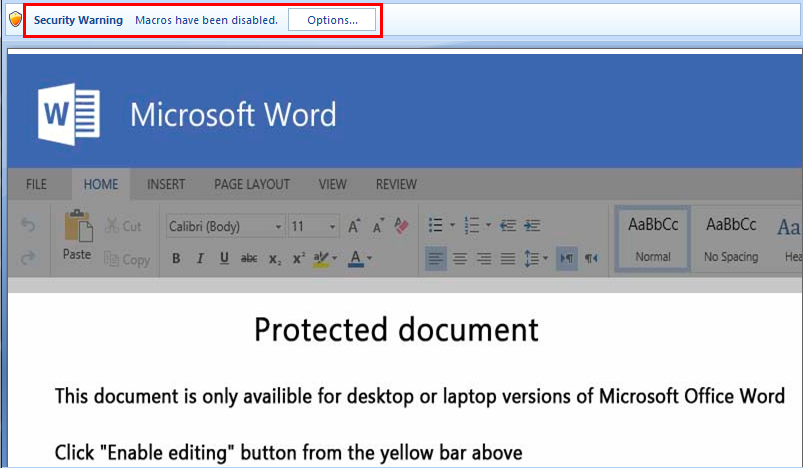Select Justify alignment icon

click(x=508, y=259)
